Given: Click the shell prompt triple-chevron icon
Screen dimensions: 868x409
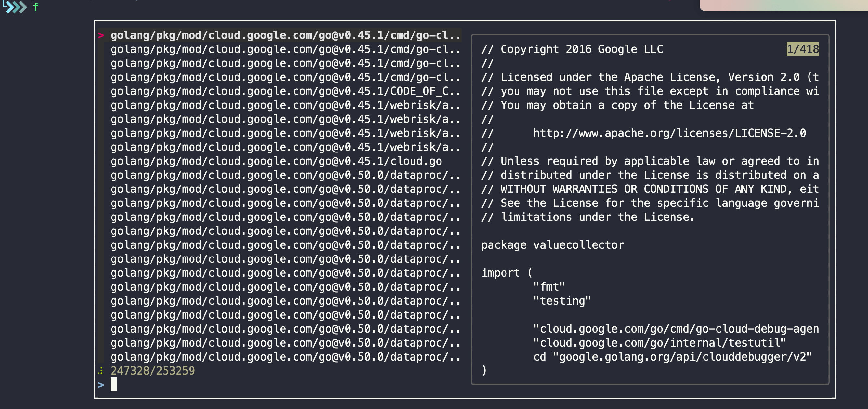Looking at the screenshot, I should click(x=15, y=7).
